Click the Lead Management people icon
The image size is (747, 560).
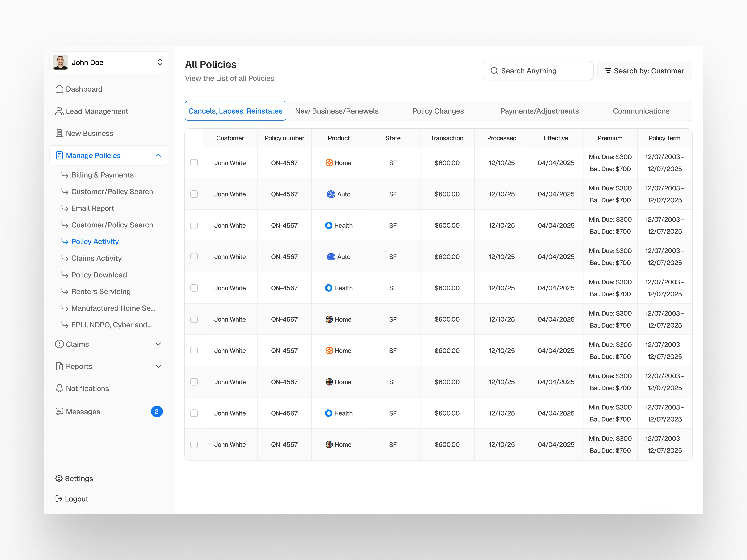[x=59, y=111]
